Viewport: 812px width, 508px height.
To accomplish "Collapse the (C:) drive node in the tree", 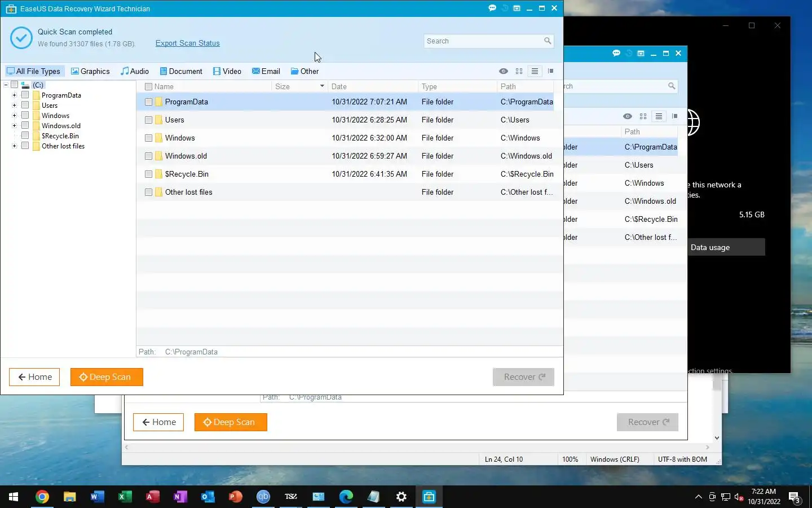I will (x=6, y=85).
